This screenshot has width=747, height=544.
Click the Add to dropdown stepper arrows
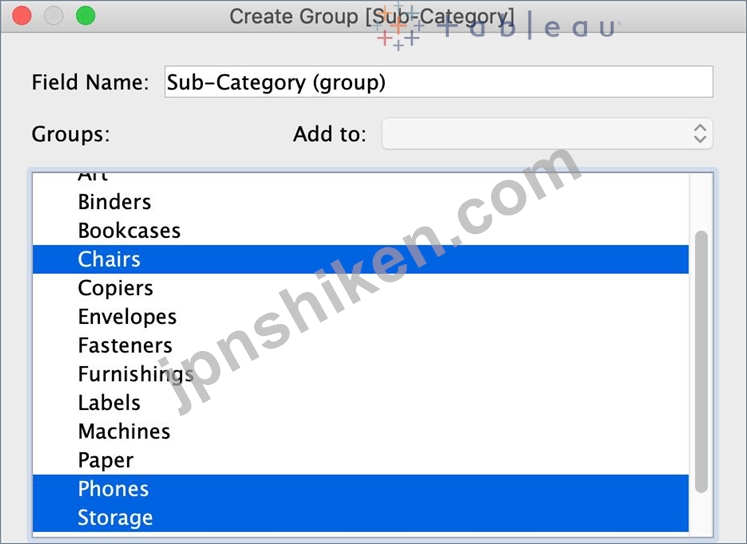coord(700,133)
